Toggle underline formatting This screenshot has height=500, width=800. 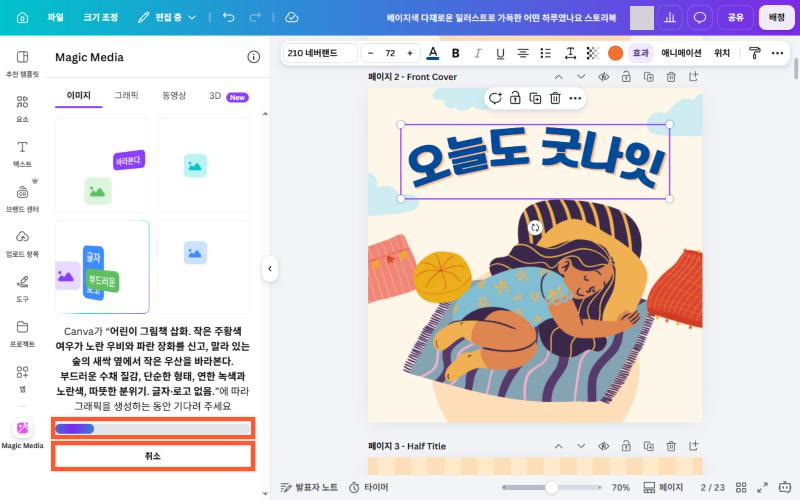coord(501,53)
